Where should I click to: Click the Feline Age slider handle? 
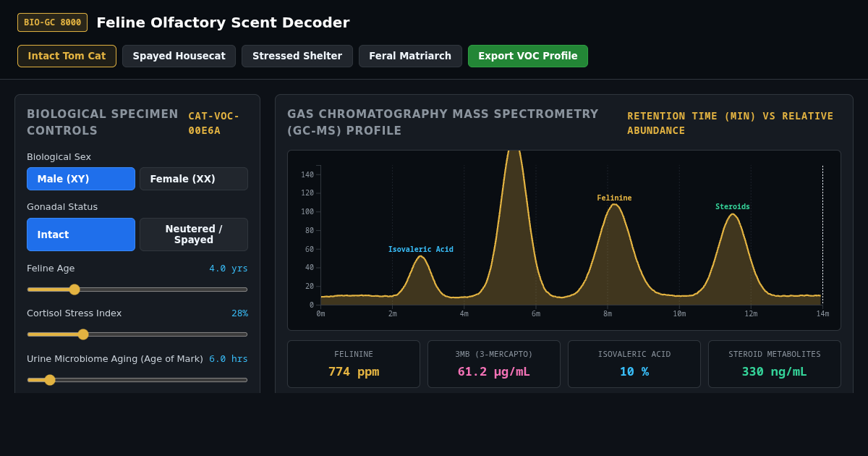point(75,290)
